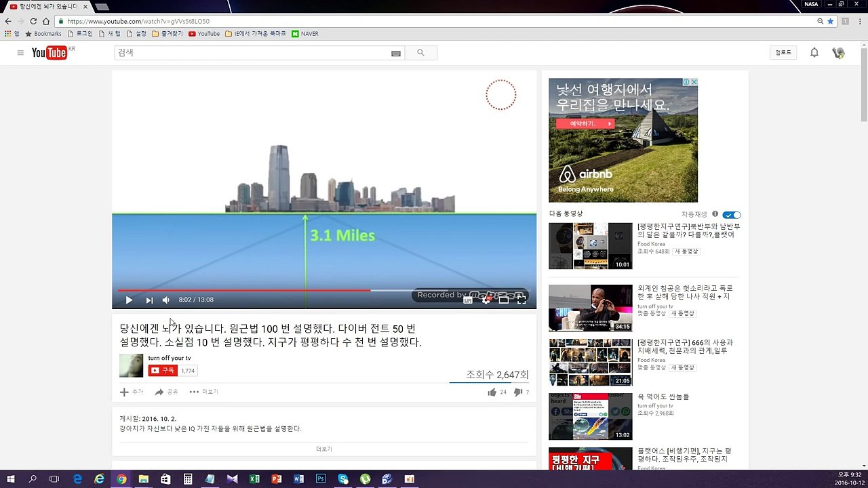Image resolution: width=868 pixels, height=488 pixels.
Task: Open the on-screen keyboard in search box
Action: tap(396, 53)
